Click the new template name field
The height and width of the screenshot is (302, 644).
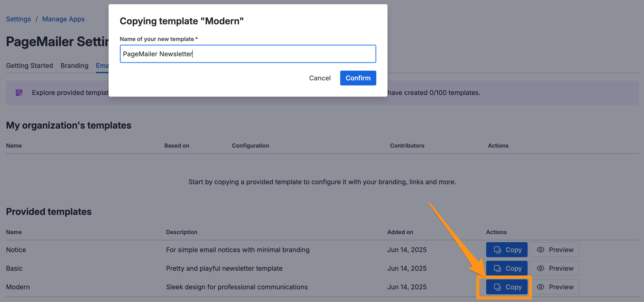pyautogui.click(x=248, y=54)
